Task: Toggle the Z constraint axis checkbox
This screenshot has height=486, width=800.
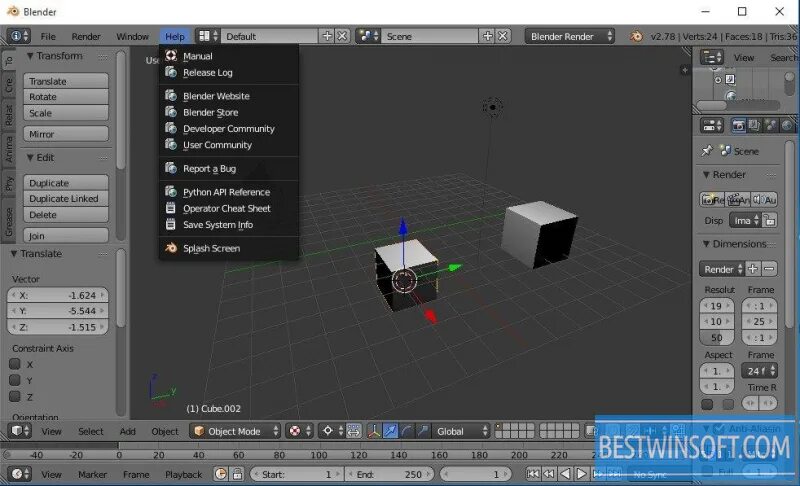Action: tap(15, 396)
